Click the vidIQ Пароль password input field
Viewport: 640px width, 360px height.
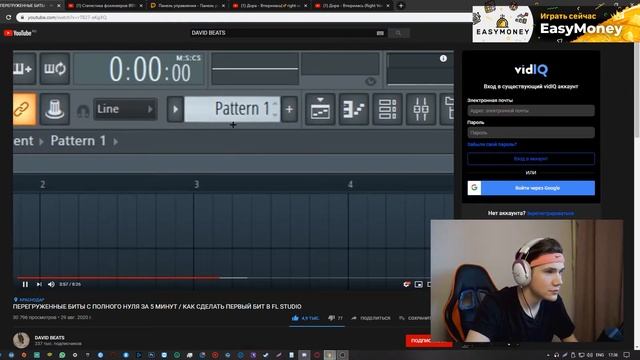pos(531,133)
